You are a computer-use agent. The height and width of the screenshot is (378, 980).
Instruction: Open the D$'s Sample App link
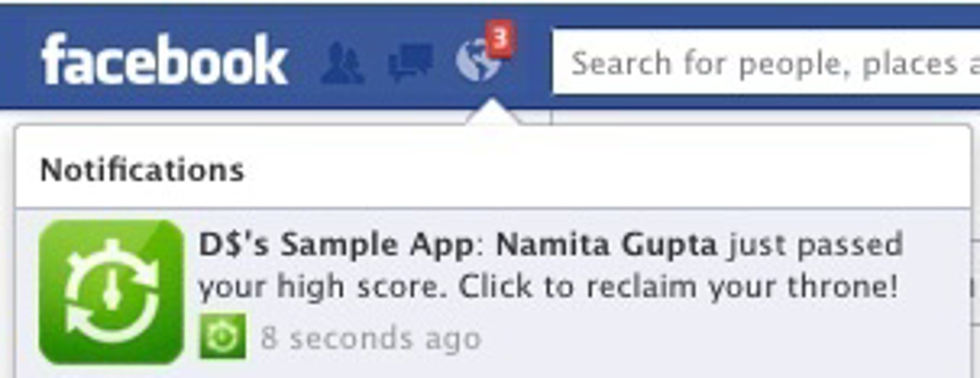(x=337, y=244)
